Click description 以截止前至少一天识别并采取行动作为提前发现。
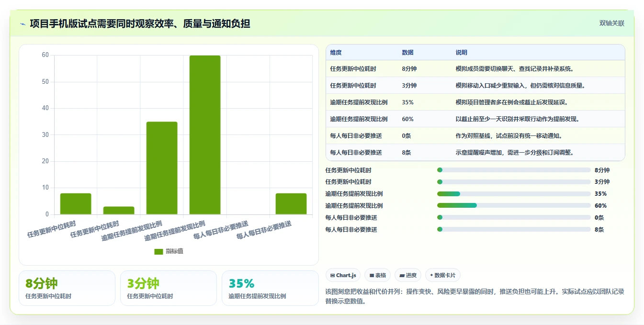Screen dimensions: 644x325 [x=518, y=119]
